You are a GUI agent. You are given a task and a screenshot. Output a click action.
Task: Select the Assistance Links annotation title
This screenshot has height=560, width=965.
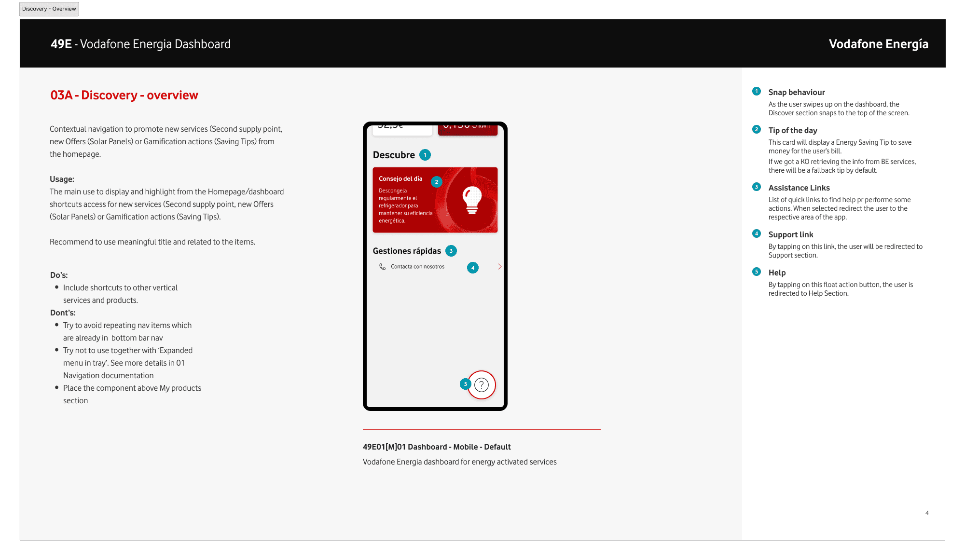tap(799, 188)
